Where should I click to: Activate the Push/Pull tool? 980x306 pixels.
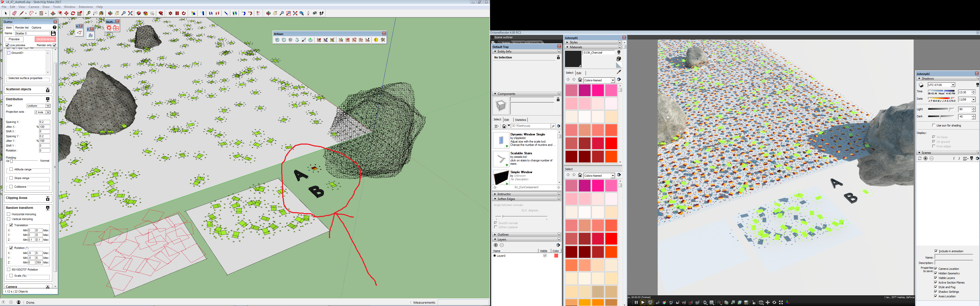point(53,13)
